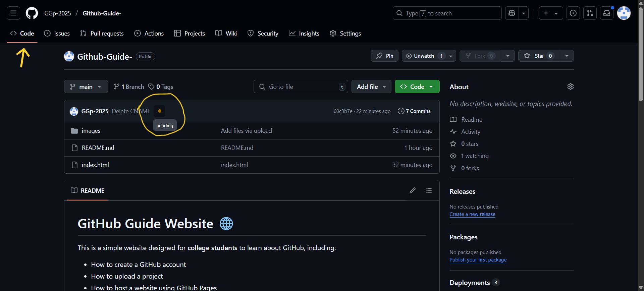Open the Releases heading link
Image resolution: width=644 pixels, height=291 pixels.
[x=462, y=191]
